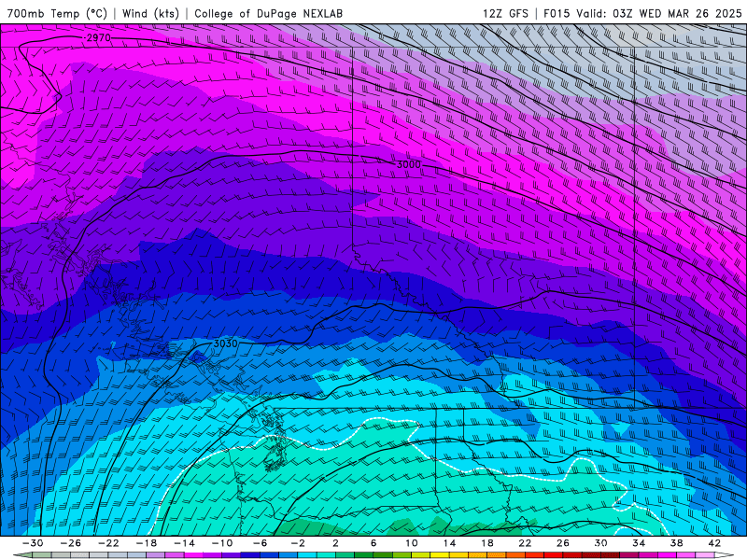Image resolution: width=747 pixels, height=560 pixels.
Task: Click the -30 colorbar tick label
Action: [33, 543]
